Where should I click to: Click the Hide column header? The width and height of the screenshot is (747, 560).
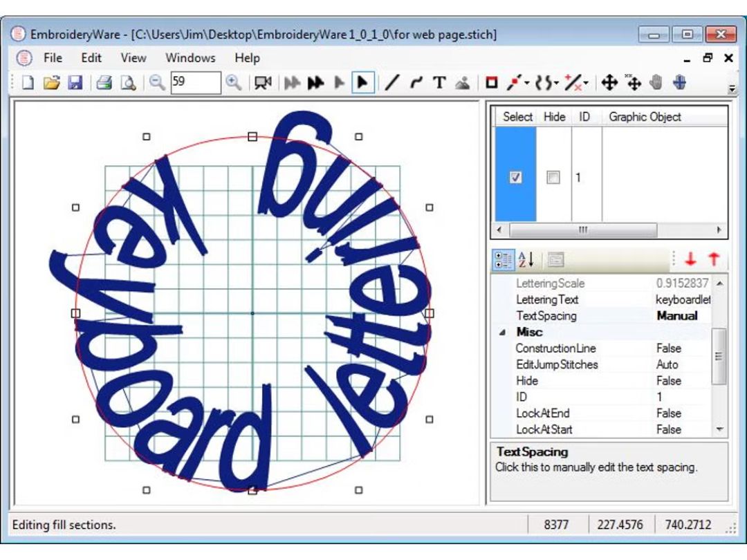tap(555, 117)
